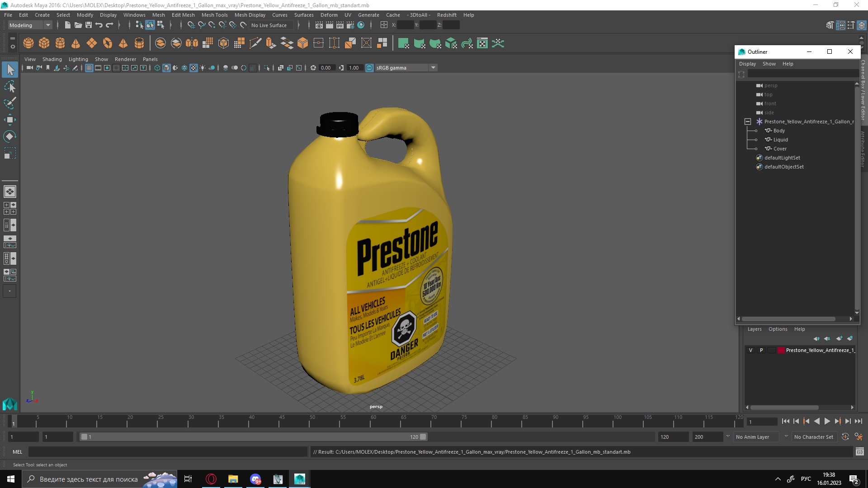Toggle use all lights in viewport

[203, 68]
